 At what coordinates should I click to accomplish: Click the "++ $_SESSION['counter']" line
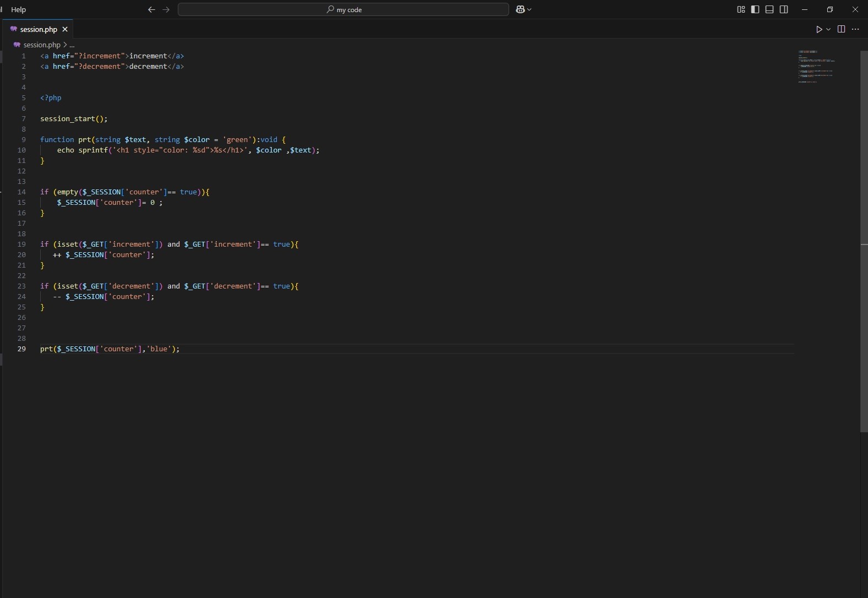pyautogui.click(x=103, y=254)
